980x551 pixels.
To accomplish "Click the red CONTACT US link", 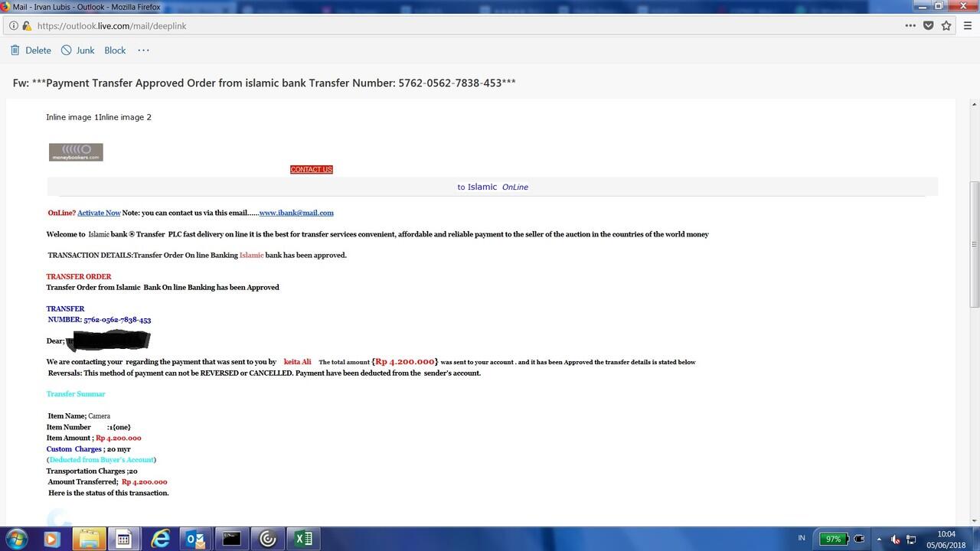I will tap(312, 169).
